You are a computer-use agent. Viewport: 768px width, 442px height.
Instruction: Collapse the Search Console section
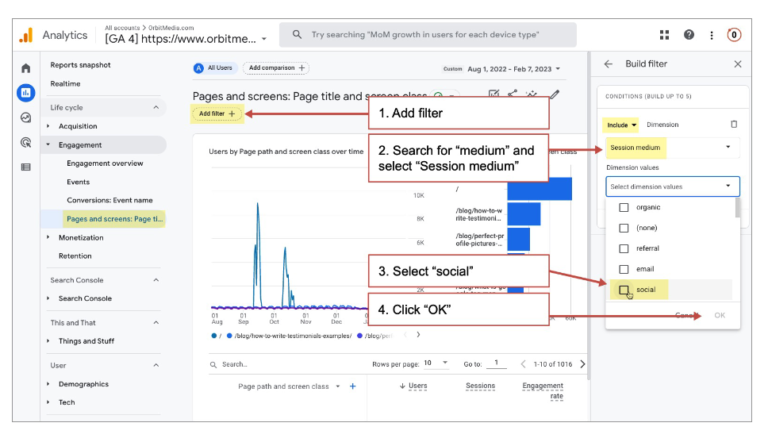tap(156, 280)
